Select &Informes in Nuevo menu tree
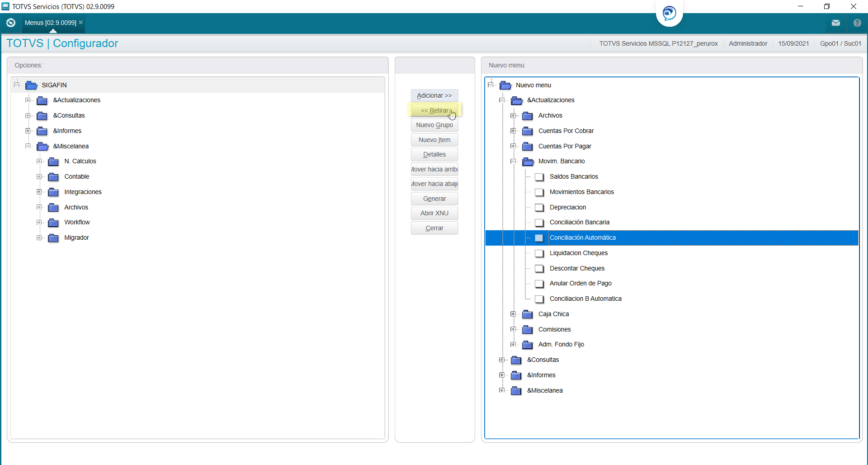The image size is (868, 465). pos(541,375)
